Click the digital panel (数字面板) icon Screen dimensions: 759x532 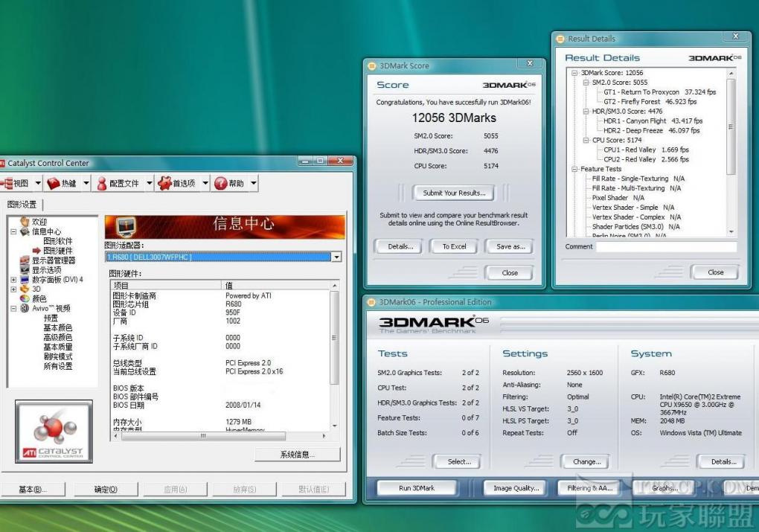[x=25, y=279]
